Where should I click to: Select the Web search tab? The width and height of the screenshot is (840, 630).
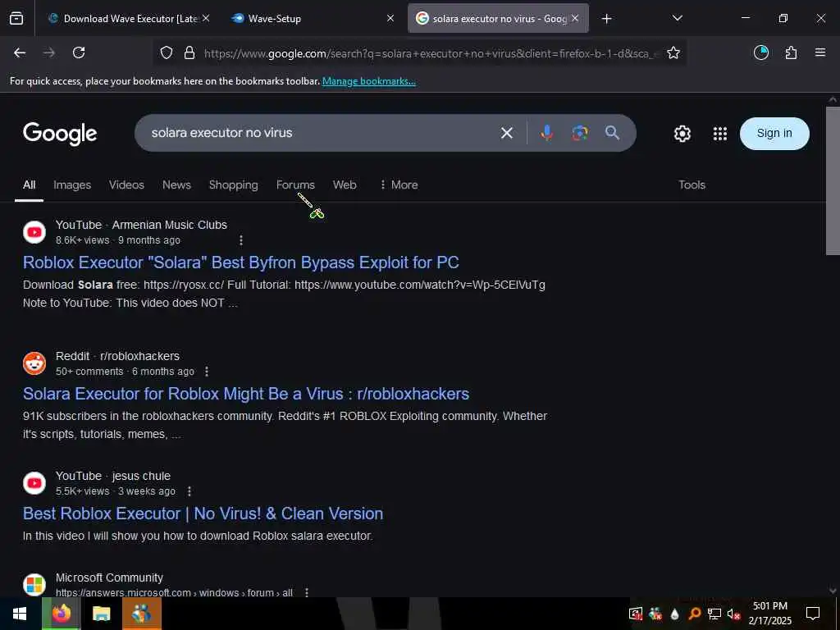(345, 185)
